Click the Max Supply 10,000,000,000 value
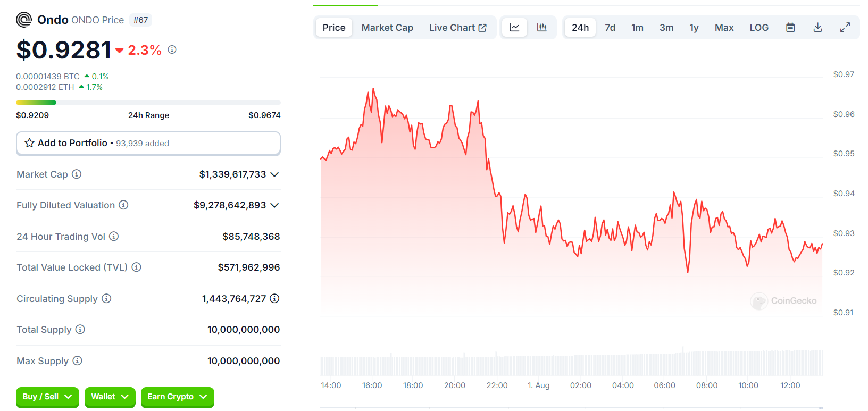 click(244, 361)
